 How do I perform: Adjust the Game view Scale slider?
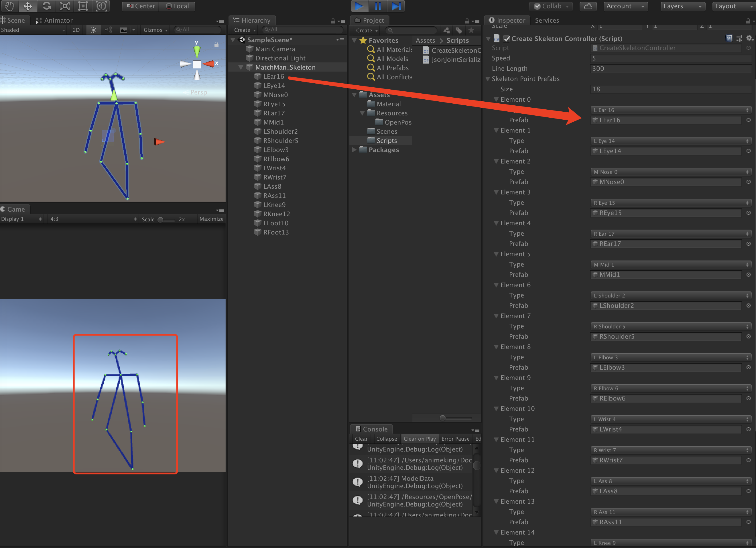tap(161, 219)
